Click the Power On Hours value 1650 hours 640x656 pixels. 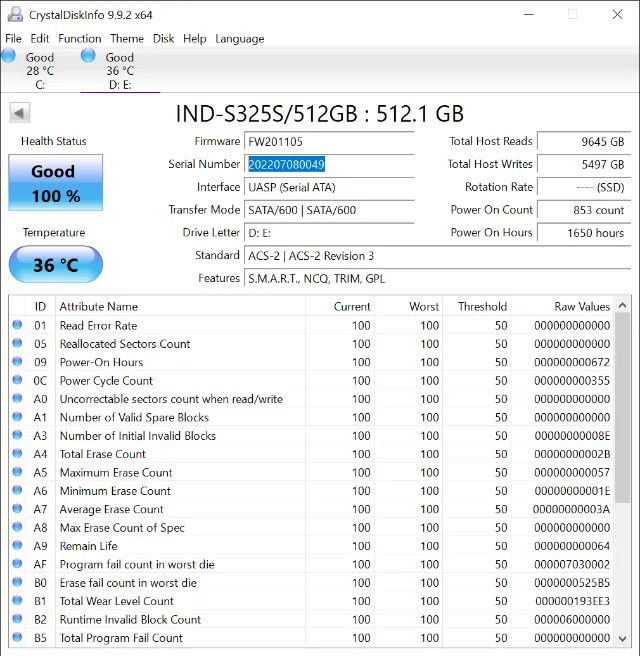tap(584, 233)
